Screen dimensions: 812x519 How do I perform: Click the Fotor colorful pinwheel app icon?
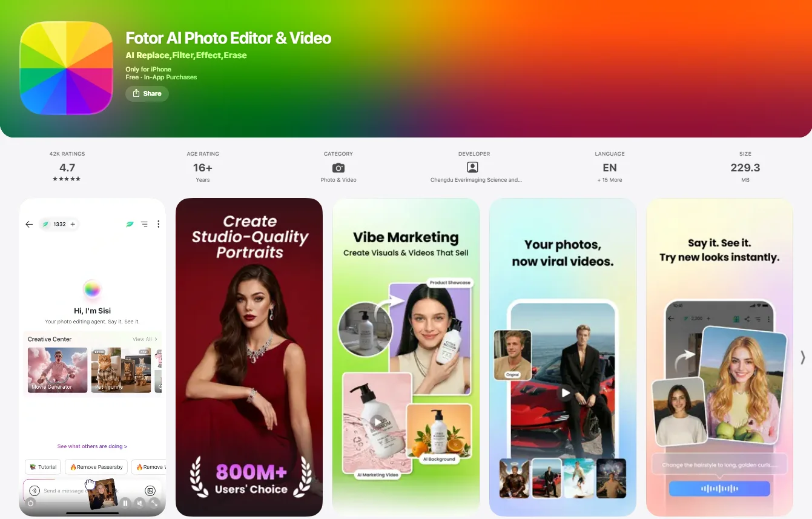[67, 68]
